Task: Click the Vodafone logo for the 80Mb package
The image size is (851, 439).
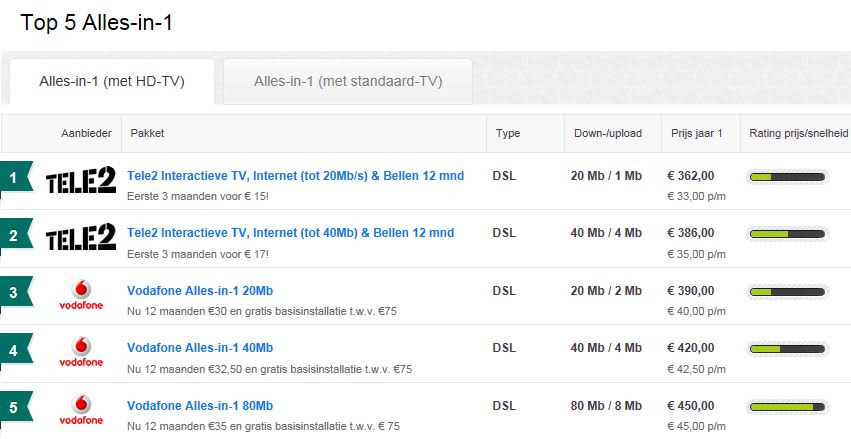Action: tap(81, 409)
